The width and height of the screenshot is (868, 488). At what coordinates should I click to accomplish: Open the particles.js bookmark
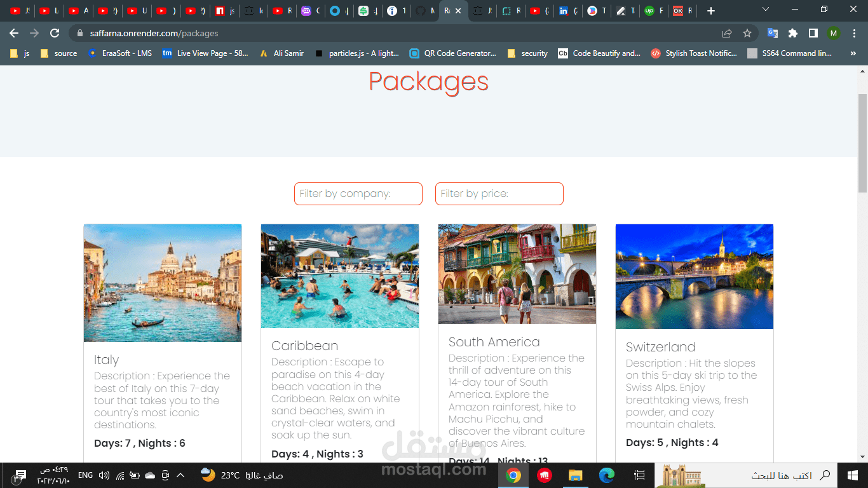(x=357, y=53)
